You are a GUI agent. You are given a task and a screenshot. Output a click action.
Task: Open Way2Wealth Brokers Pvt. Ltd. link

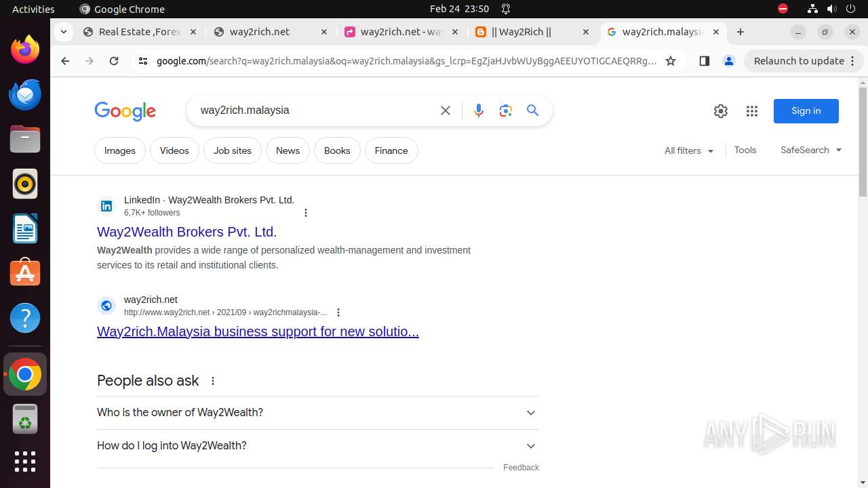[187, 232]
